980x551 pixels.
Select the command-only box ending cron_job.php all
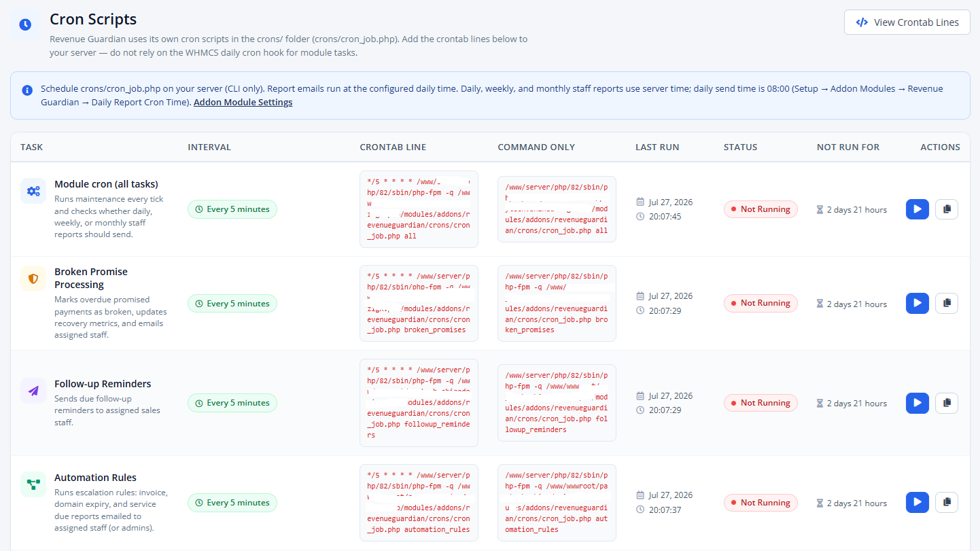(557, 209)
